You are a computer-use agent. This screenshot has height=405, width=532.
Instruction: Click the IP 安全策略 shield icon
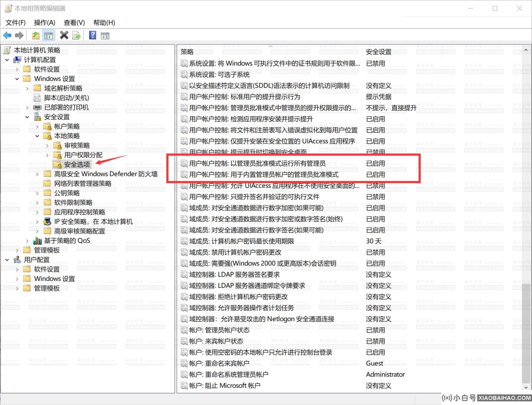47,222
